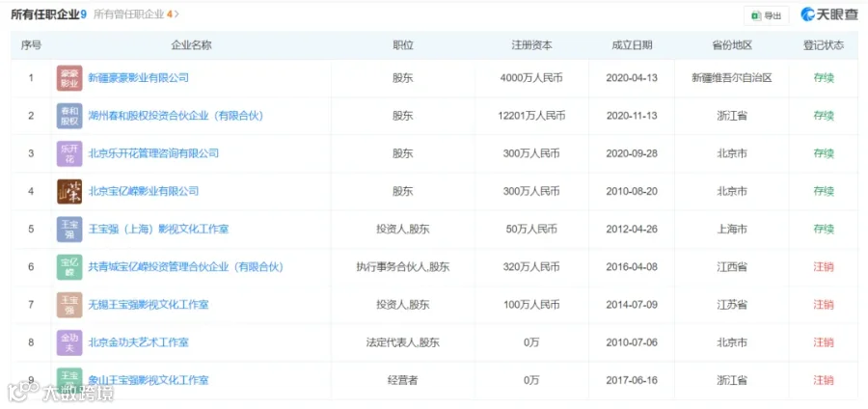Click the 成立日期 column header
Screen dimensions: 868x409
pos(632,45)
